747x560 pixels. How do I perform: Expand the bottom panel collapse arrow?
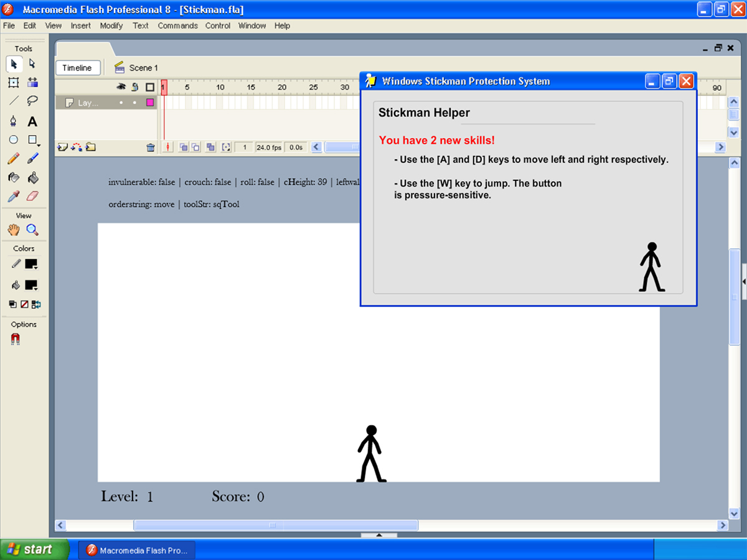(378, 535)
